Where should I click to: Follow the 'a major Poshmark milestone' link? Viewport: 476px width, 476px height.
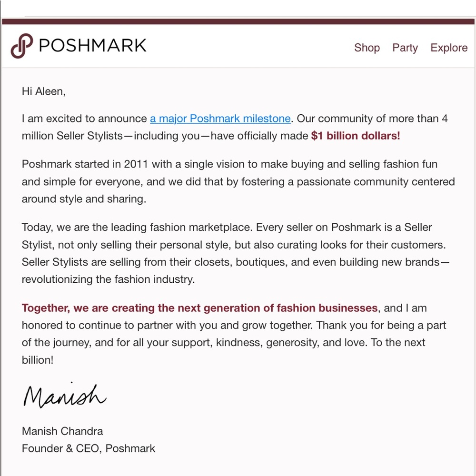coord(220,119)
